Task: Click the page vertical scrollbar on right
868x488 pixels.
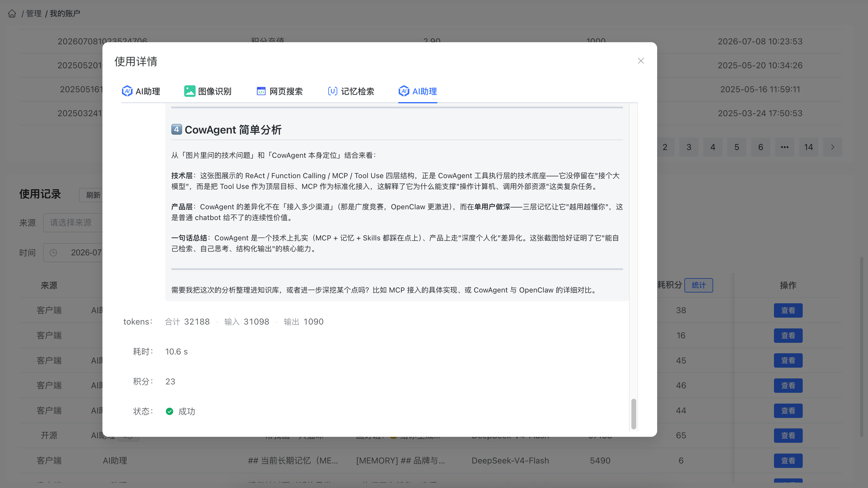Action: coord(861,347)
